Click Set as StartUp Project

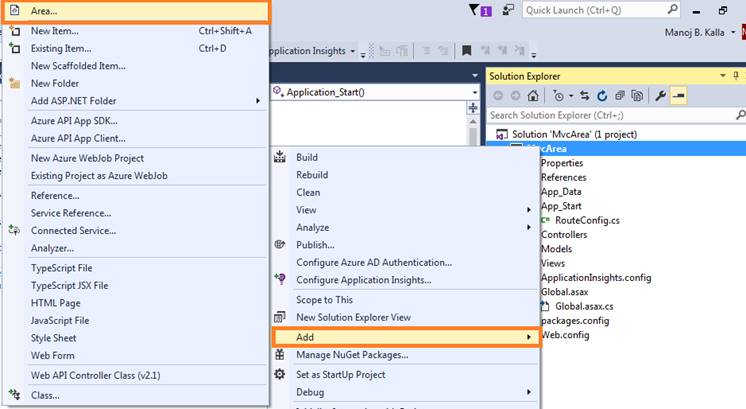340,374
